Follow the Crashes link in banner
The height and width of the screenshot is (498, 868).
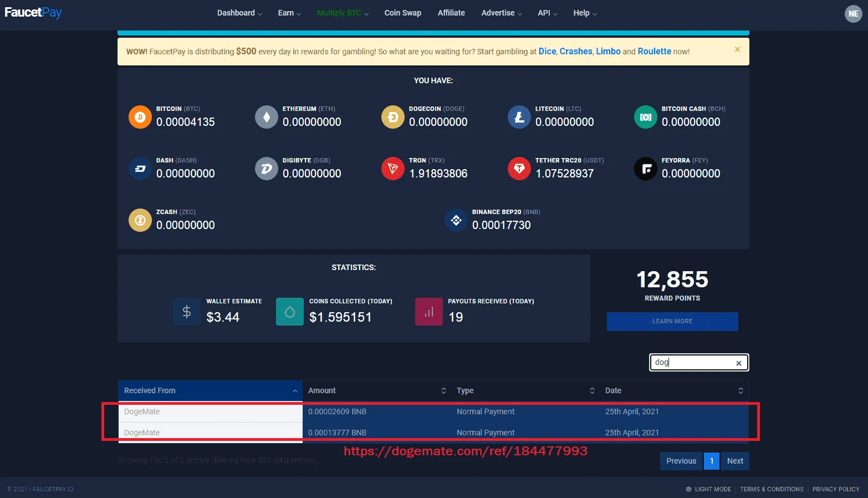576,51
